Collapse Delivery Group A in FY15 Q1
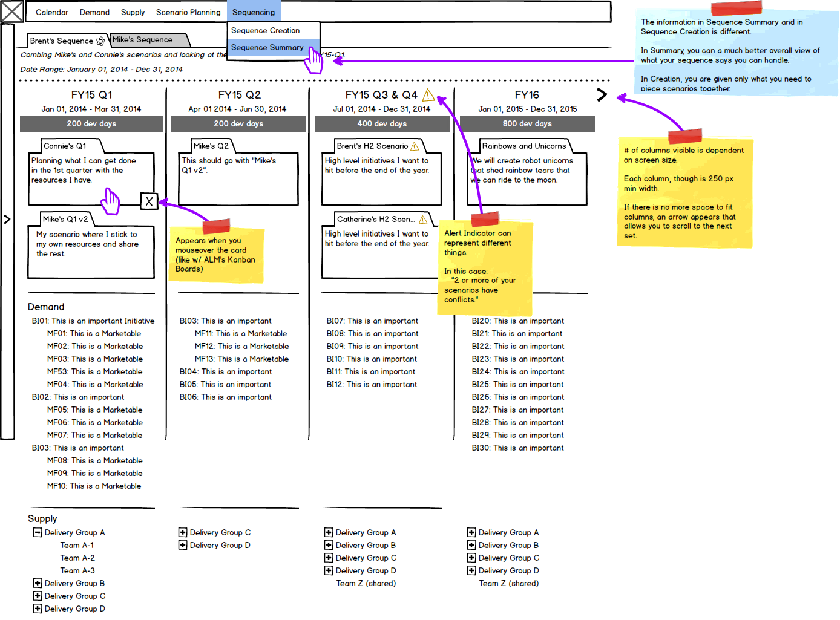This screenshot has height=620, width=840. click(x=38, y=532)
